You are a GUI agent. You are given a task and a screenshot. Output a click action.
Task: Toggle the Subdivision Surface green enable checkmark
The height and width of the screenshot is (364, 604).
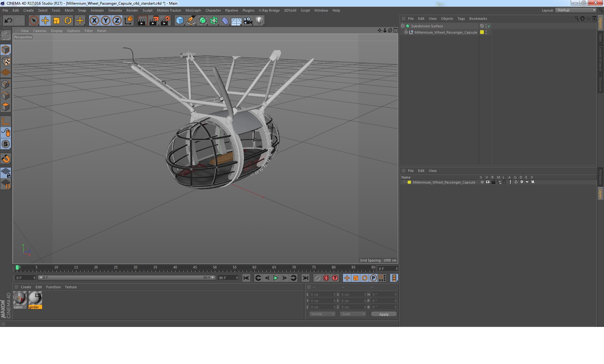[x=489, y=26]
